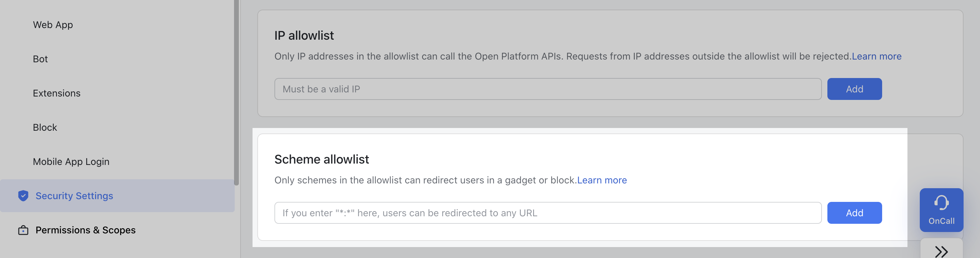Image resolution: width=980 pixels, height=258 pixels.
Task: Click the sidebar vertical scrollbar
Action: pyautogui.click(x=236, y=91)
